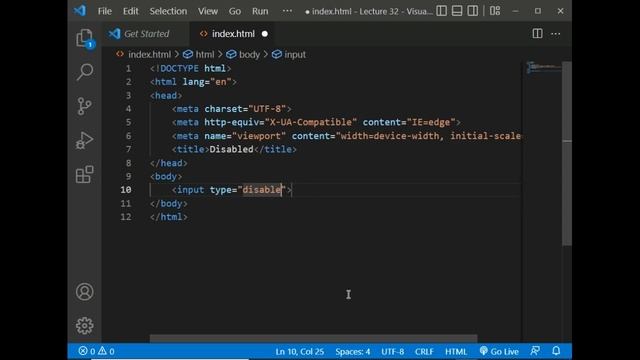Close index.html tab via unsaved dot
This screenshot has width=640, height=360.
pos(264,34)
